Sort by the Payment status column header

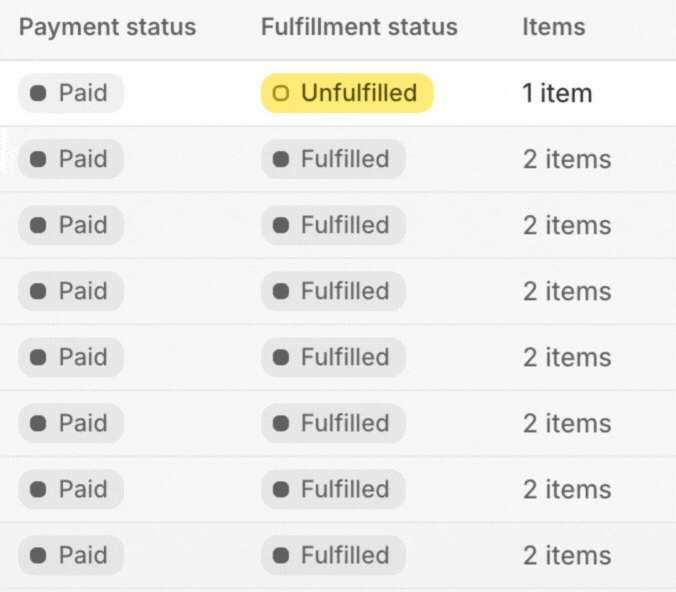coord(108,27)
